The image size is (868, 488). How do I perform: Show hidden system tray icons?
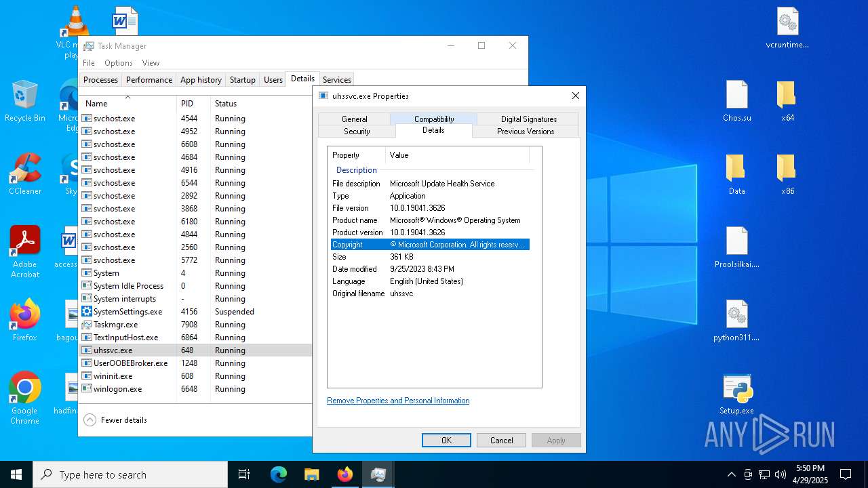click(731, 474)
